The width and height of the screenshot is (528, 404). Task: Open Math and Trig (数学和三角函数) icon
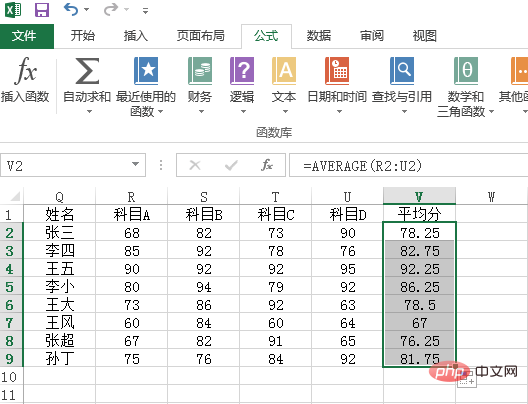click(466, 71)
